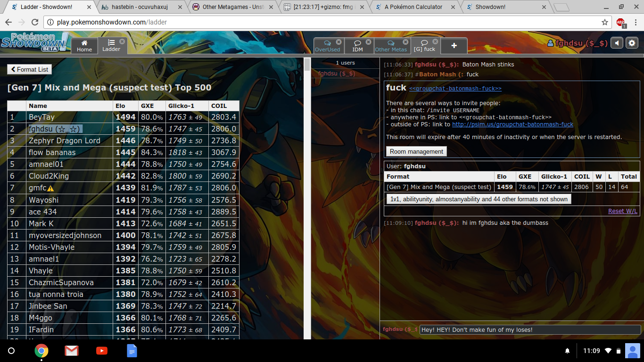644x362 pixels.
Task: Open a new browser tab
Action: 561,8
